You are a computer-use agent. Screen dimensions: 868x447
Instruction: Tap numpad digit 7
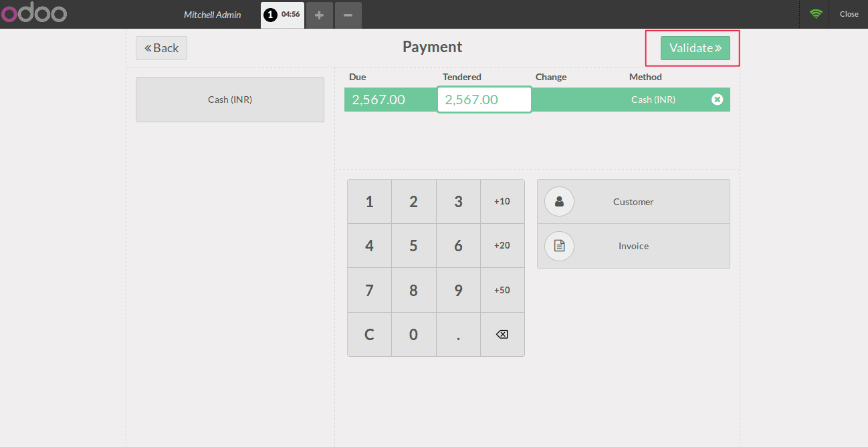point(369,290)
